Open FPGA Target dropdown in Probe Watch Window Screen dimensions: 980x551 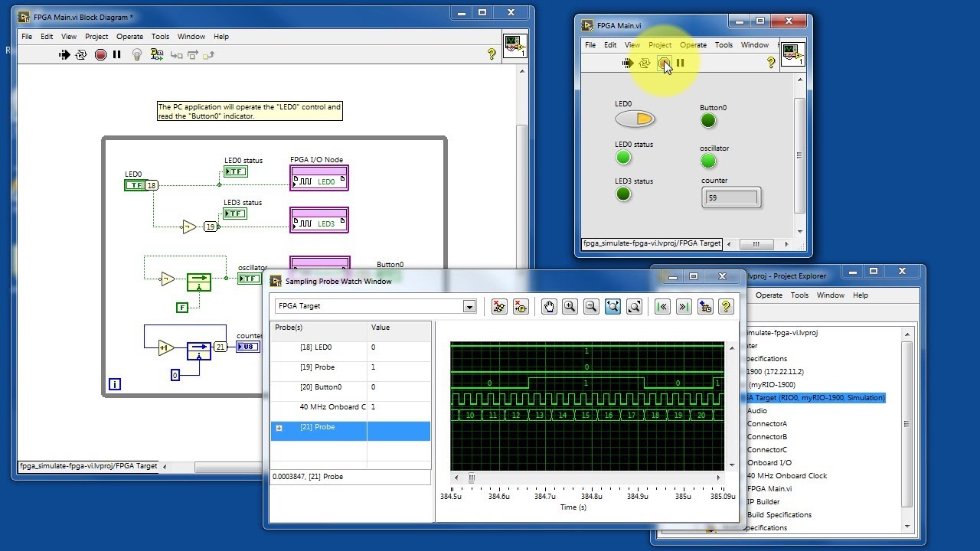tap(469, 306)
